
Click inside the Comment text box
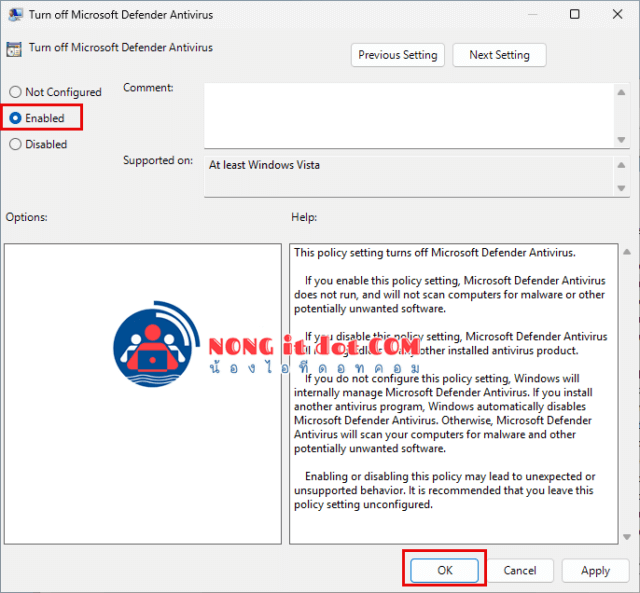click(409, 115)
